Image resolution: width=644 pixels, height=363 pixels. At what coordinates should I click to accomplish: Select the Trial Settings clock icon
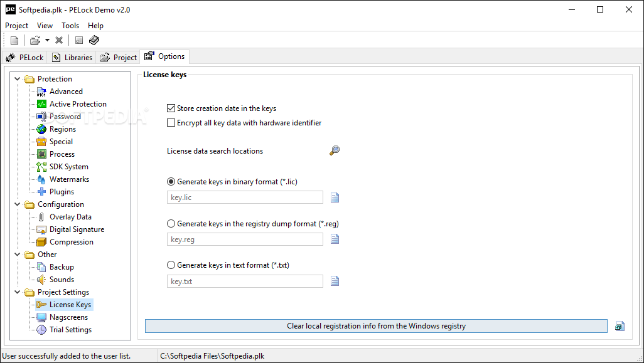41,330
